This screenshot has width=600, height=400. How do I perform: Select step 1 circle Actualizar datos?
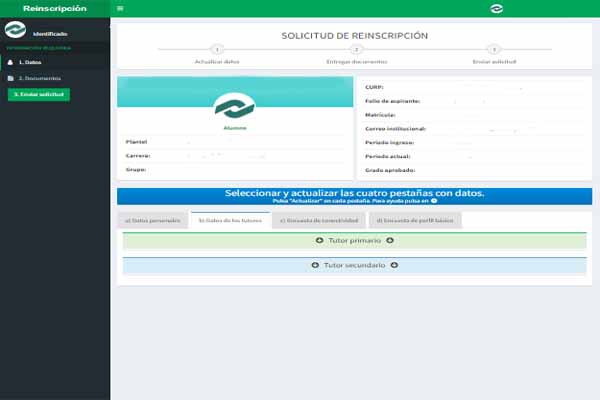[217, 49]
